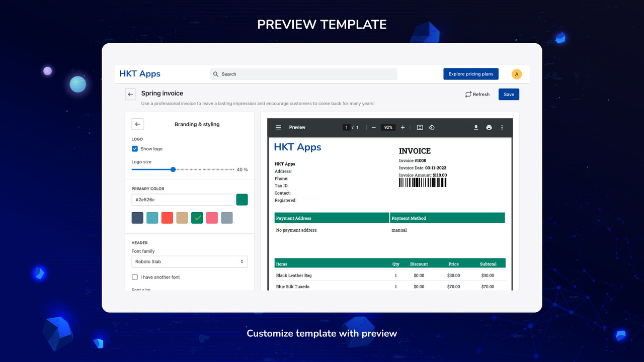Open the preview hamburger menu
Image resolution: width=644 pixels, height=362 pixels.
(278, 127)
